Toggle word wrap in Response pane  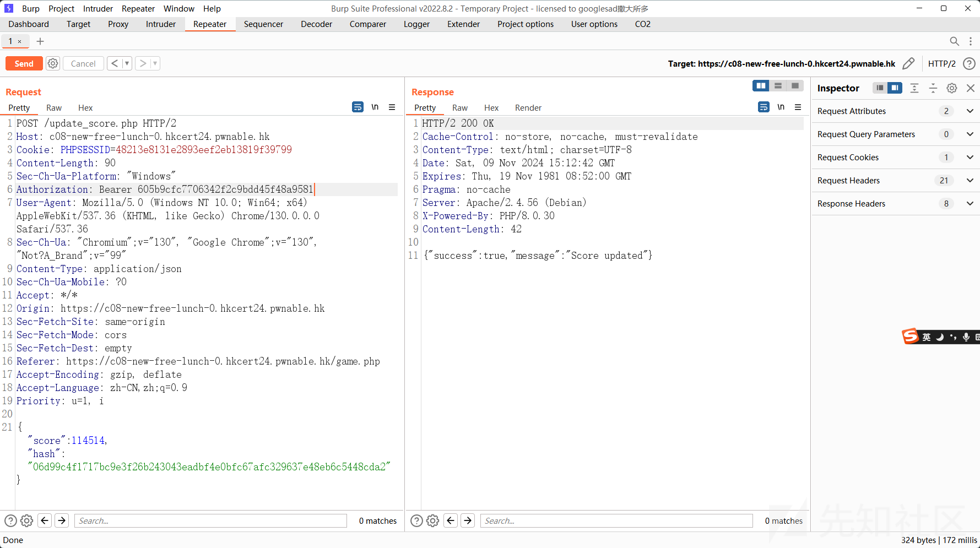pyautogui.click(x=764, y=107)
